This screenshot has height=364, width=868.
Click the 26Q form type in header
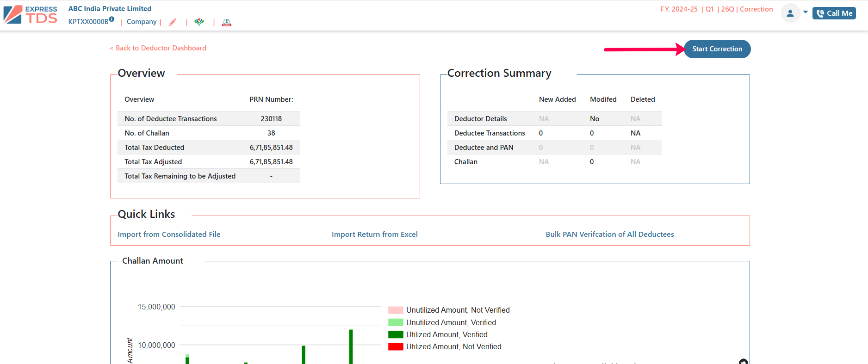click(727, 9)
